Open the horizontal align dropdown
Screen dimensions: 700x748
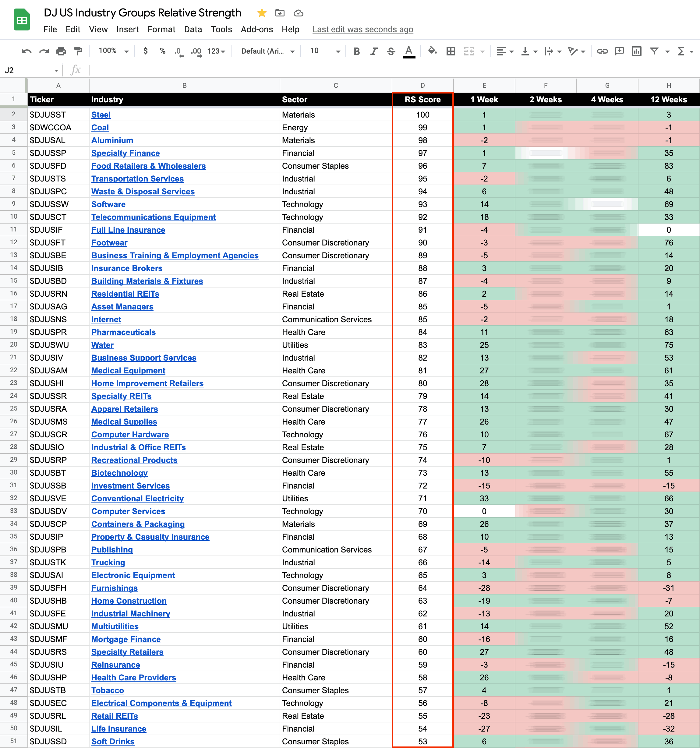pyautogui.click(x=505, y=51)
